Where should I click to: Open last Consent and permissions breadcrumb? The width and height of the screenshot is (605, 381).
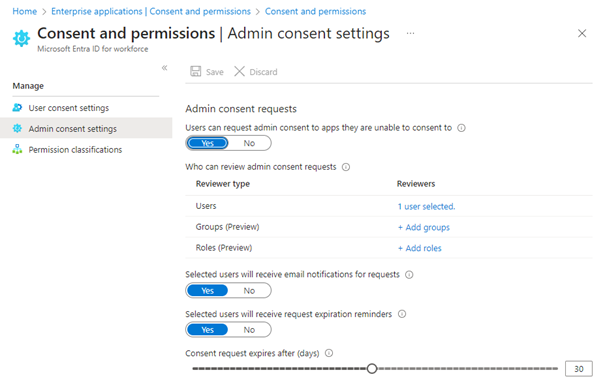pos(315,11)
